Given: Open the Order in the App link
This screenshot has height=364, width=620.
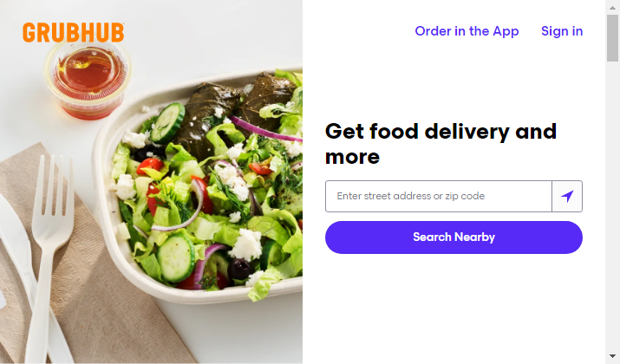Looking at the screenshot, I should point(467,31).
